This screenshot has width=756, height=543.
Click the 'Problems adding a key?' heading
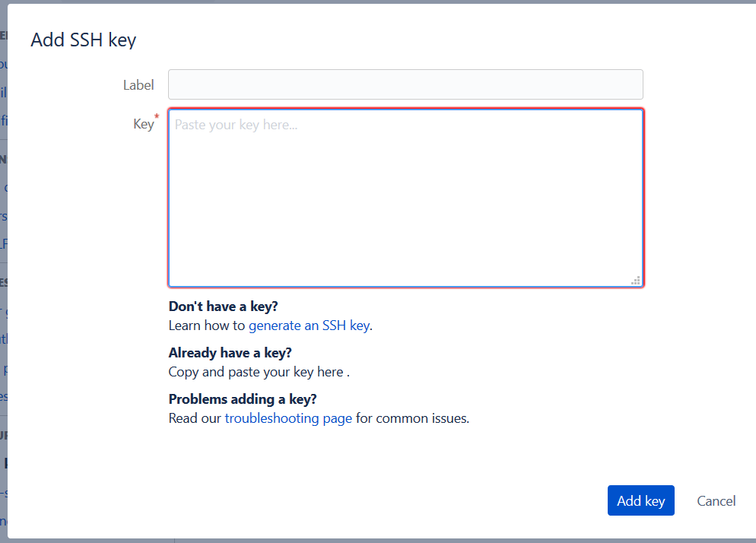[243, 399]
